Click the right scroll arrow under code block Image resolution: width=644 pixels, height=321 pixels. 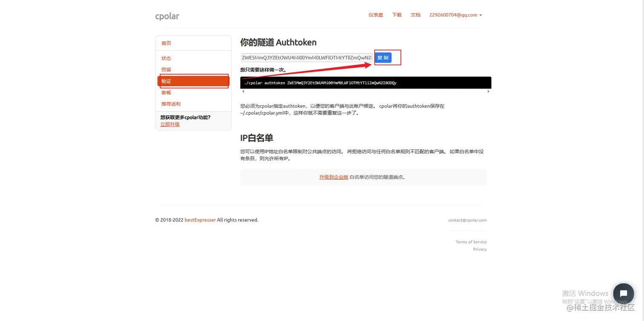(x=489, y=92)
